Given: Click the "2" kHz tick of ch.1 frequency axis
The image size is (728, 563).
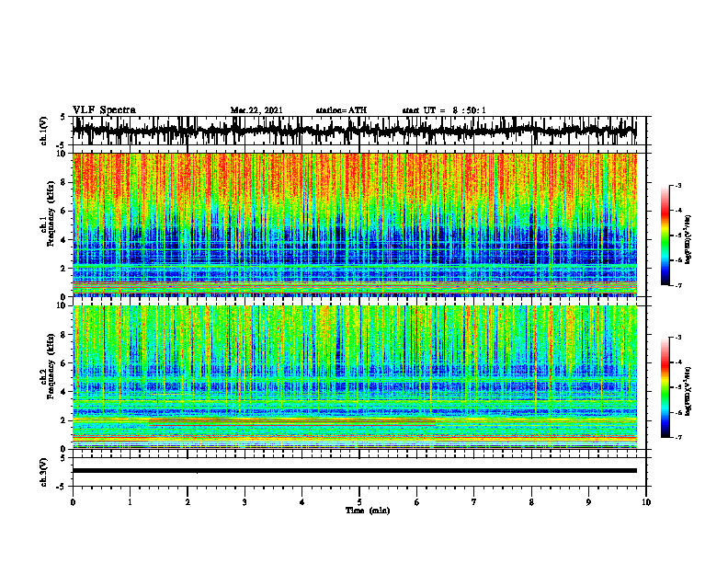Looking at the screenshot, I should (x=64, y=269).
